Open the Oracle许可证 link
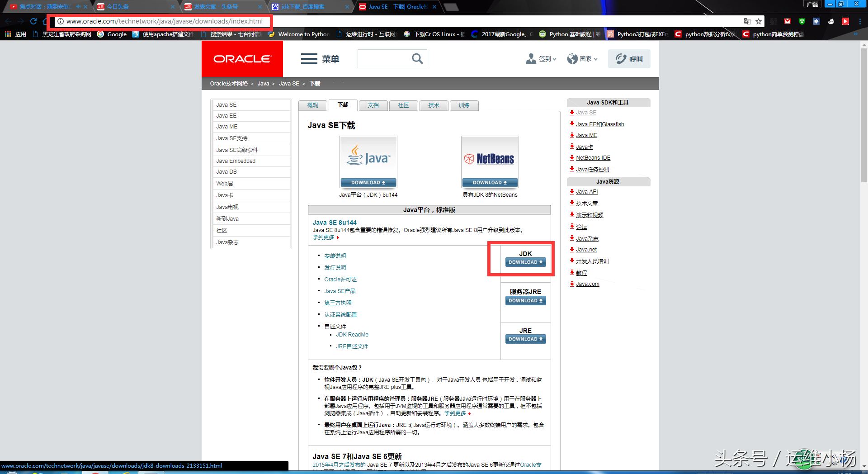Viewport: 868px width, 474px height. click(x=340, y=280)
